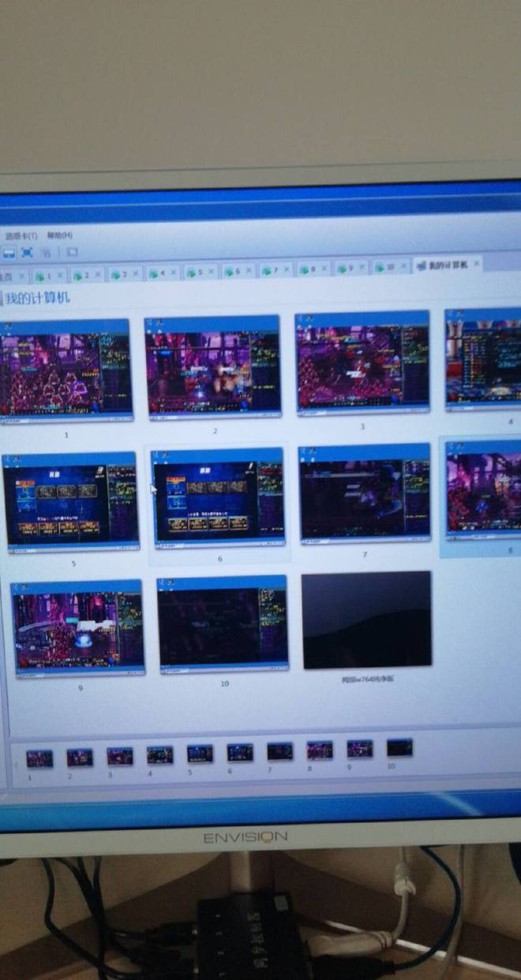Viewport: 521px width, 980px height.
Task: Select small thumbnail 4 in bottom strip
Action: coord(159,755)
